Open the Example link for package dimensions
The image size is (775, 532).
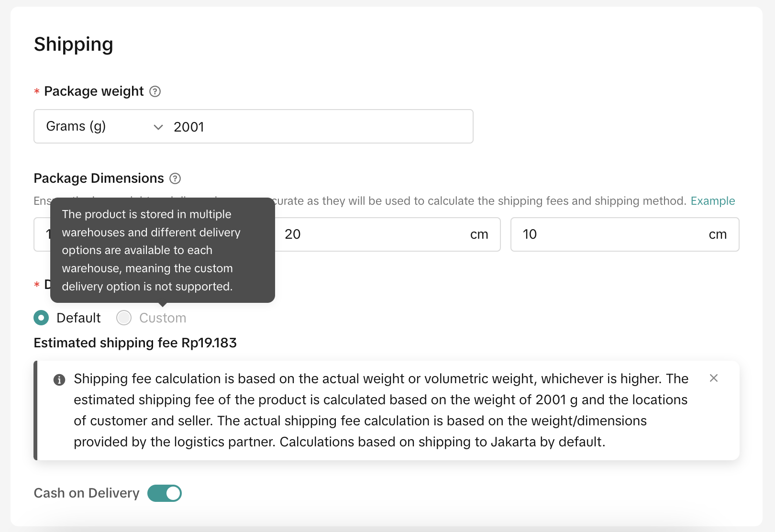(x=712, y=201)
